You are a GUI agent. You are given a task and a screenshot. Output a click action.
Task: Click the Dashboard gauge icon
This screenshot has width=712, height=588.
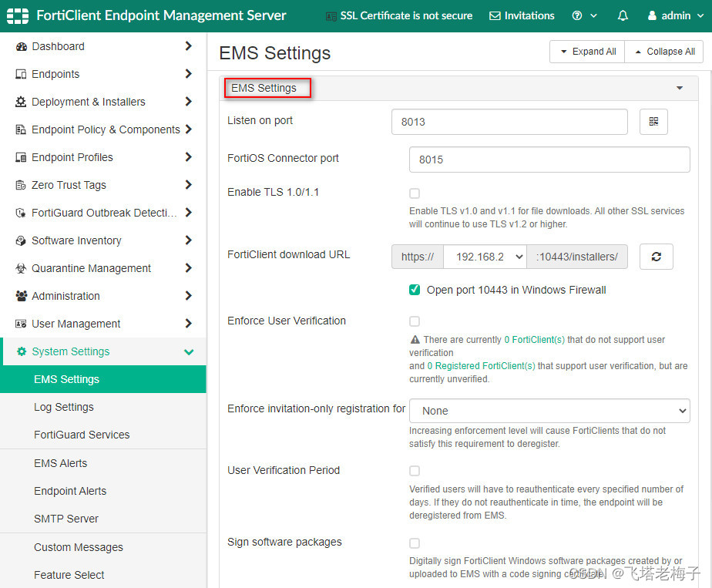point(21,46)
